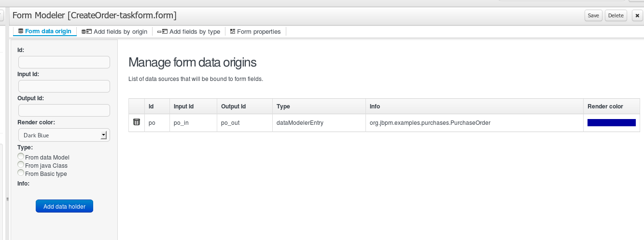Click the Add fields by type icon
The image size is (644, 240).
click(x=162, y=32)
